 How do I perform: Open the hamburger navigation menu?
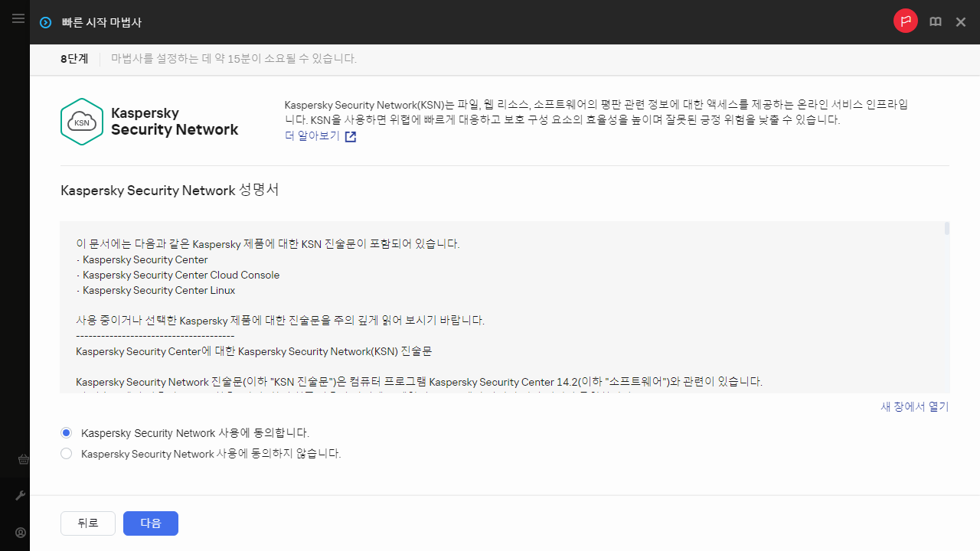(18, 19)
